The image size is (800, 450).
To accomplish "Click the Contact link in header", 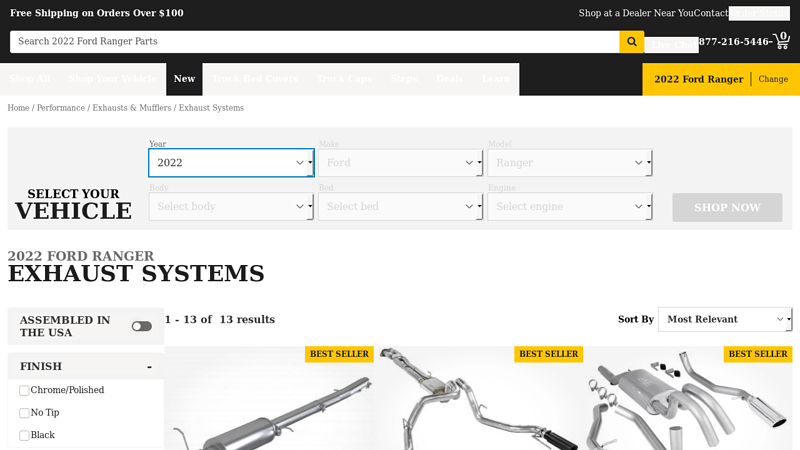I will coord(711,13).
